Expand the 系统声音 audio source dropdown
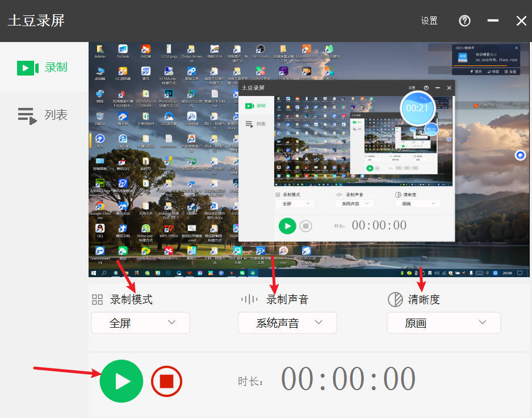 click(x=287, y=323)
